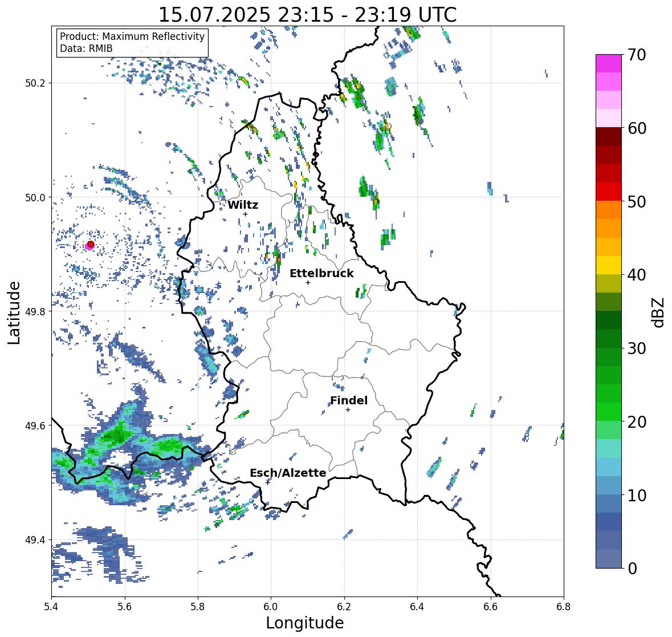Click the 5.6 longitude tick label
The height and width of the screenshot is (637, 672).
[x=125, y=607]
